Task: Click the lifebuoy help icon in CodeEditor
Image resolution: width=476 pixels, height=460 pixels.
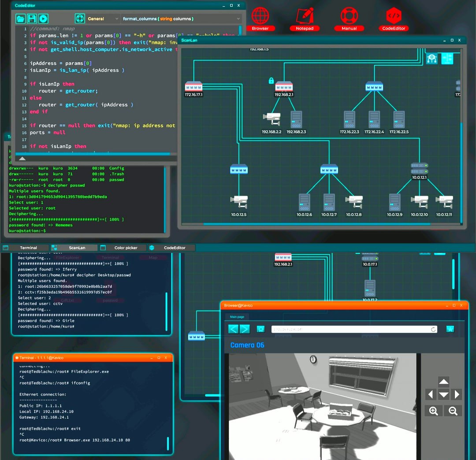Action: tap(79, 19)
